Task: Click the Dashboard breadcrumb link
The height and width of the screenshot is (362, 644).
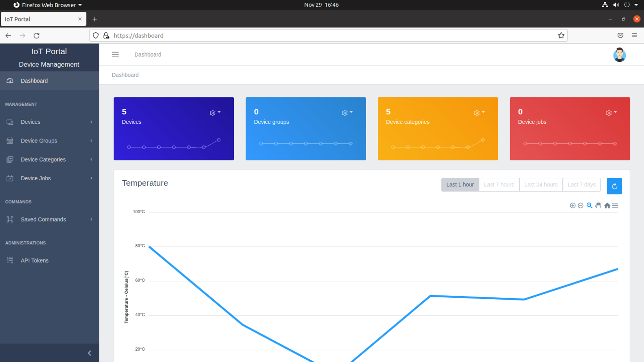Action: (125, 75)
